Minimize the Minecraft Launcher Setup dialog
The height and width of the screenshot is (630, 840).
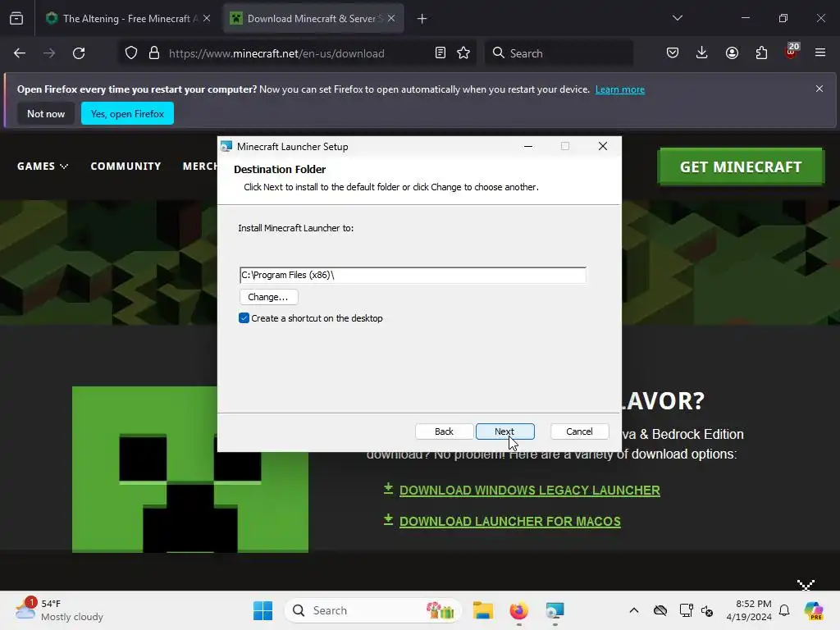pyautogui.click(x=528, y=146)
